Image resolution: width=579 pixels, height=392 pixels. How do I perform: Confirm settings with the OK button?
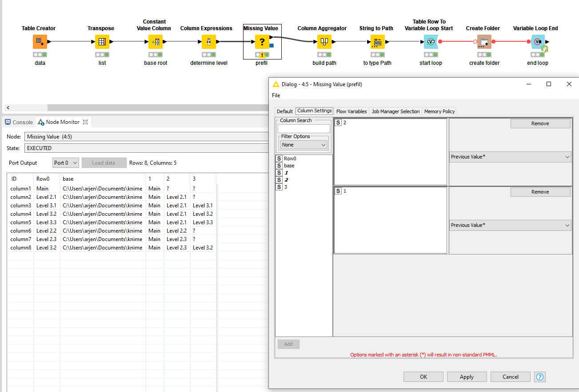point(423,376)
